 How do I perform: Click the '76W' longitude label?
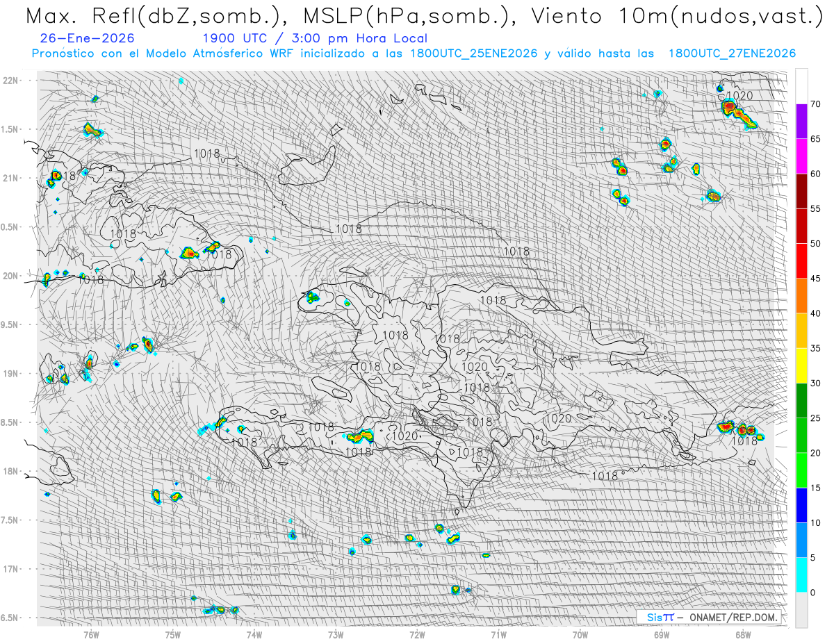(91, 634)
